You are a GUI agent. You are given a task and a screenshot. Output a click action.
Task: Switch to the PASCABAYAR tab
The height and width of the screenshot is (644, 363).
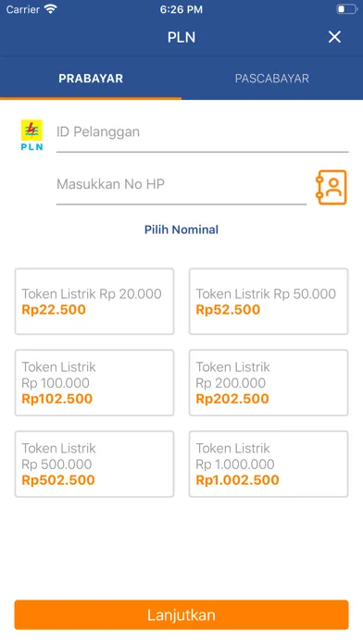(x=272, y=78)
